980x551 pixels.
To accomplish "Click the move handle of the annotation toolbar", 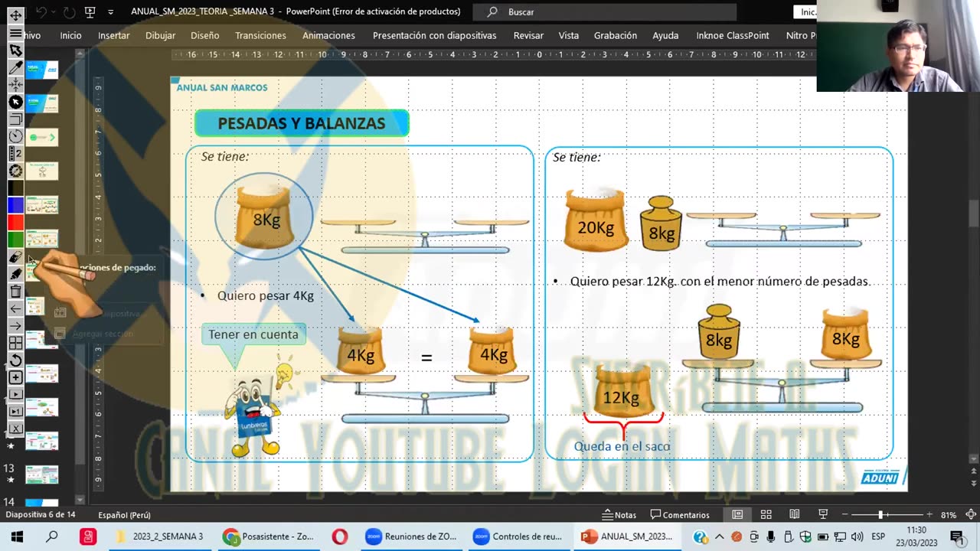I will 15,15.
